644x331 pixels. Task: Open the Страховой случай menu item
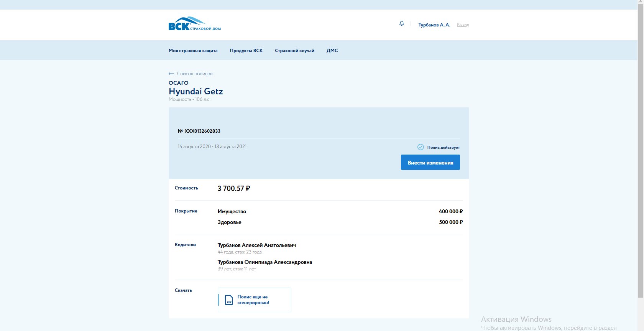pyautogui.click(x=294, y=51)
